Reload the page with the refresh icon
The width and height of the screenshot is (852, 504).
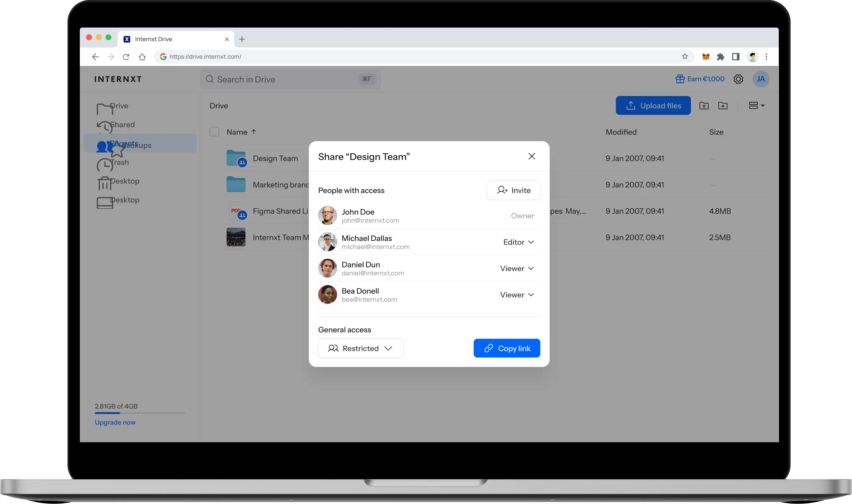coord(126,57)
